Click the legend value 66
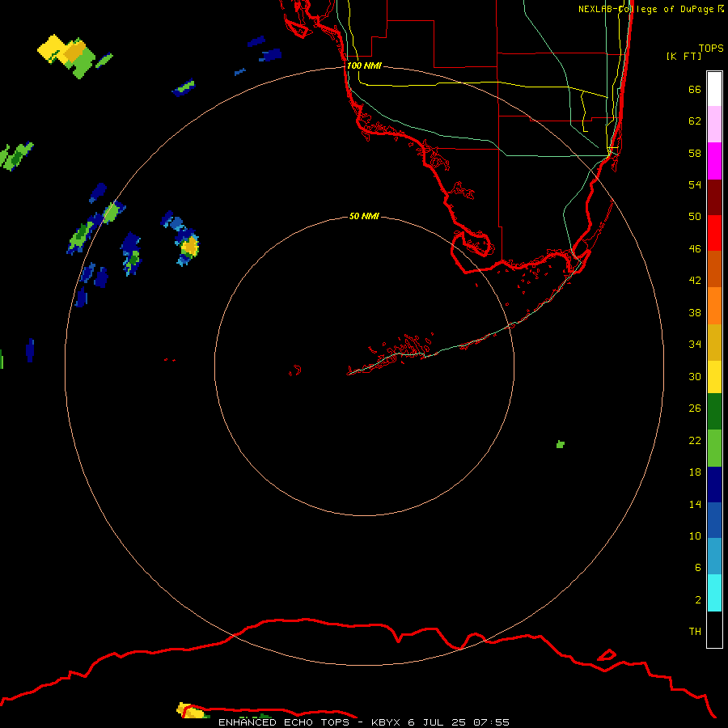Image resolution: width=728 pixels, height=728 pixels. tap(695, 89)
